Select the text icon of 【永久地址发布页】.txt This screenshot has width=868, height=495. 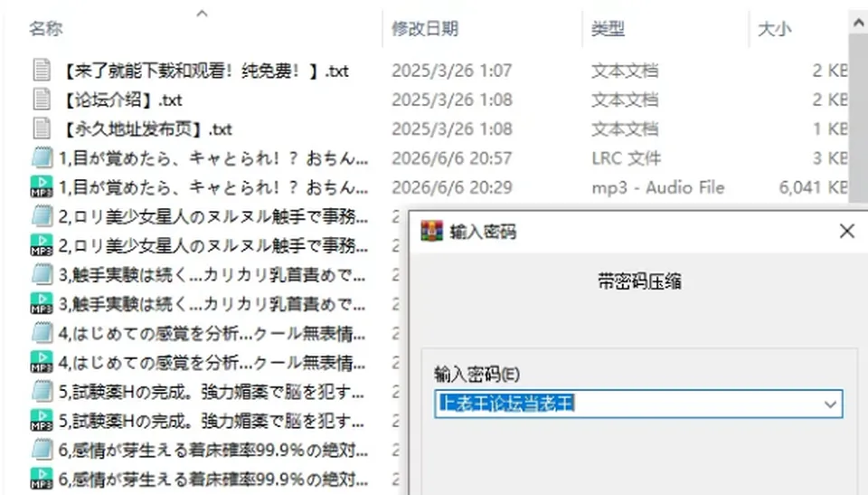(x=42, y=129)
